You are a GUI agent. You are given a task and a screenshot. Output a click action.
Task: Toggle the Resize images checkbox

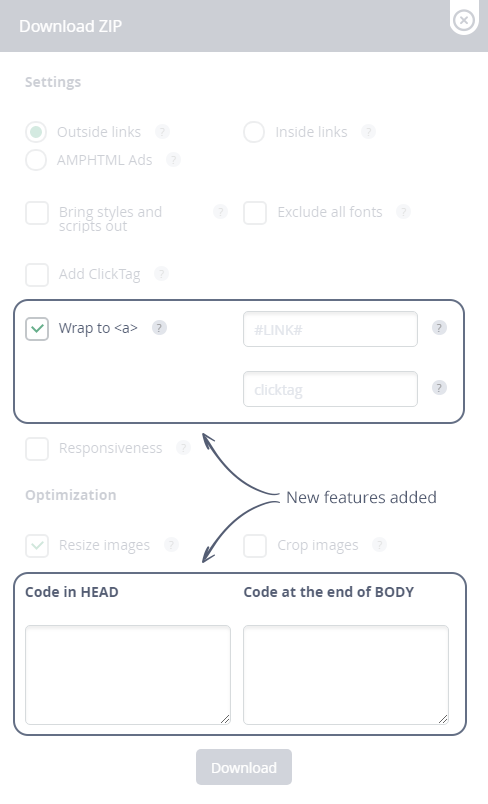tap(37, 546)
